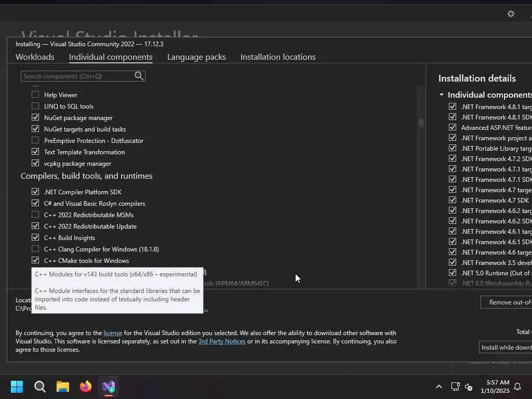Uncheck .NET Framework 4.7.2 SDK in details

coord(453,158)
